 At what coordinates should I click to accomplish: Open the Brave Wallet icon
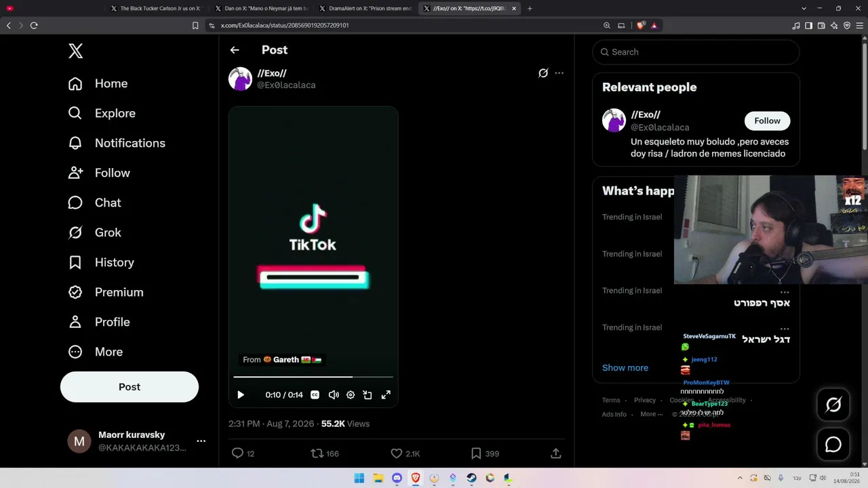(x=821, y=26)
